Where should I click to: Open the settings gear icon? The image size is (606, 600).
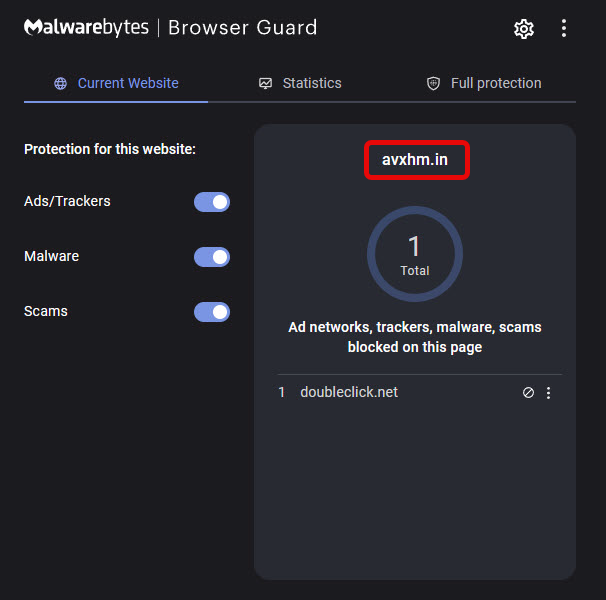pyautogui.click(x=524, y=29)
